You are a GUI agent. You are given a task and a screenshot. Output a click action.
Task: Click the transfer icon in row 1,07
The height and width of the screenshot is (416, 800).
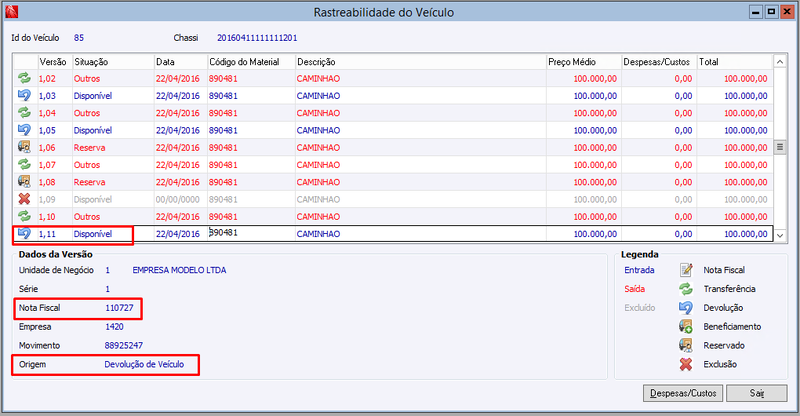24,164
